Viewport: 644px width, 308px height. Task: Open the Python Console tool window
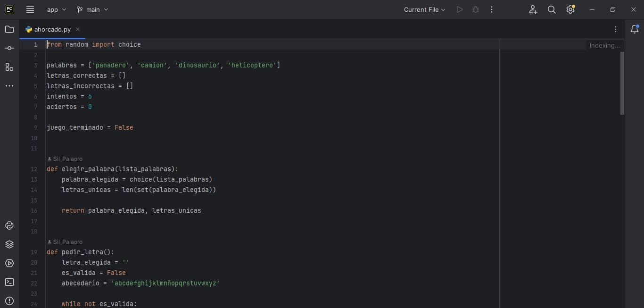[x=9, y=225]
